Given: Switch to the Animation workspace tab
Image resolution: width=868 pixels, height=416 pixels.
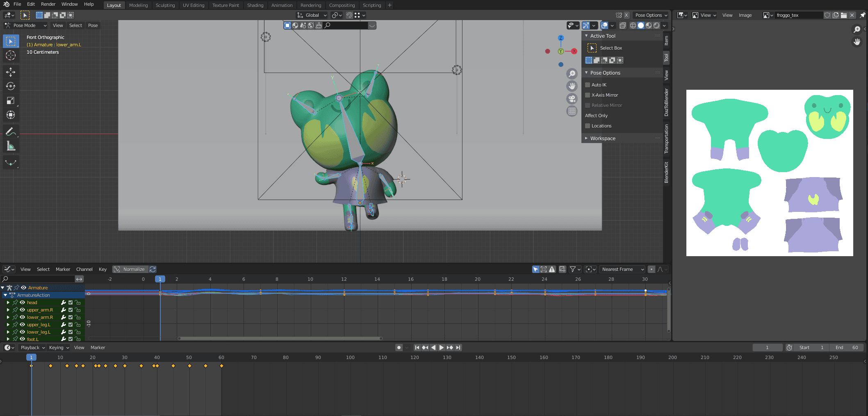Looking at the screenshot, I should [x=282, y=5].
